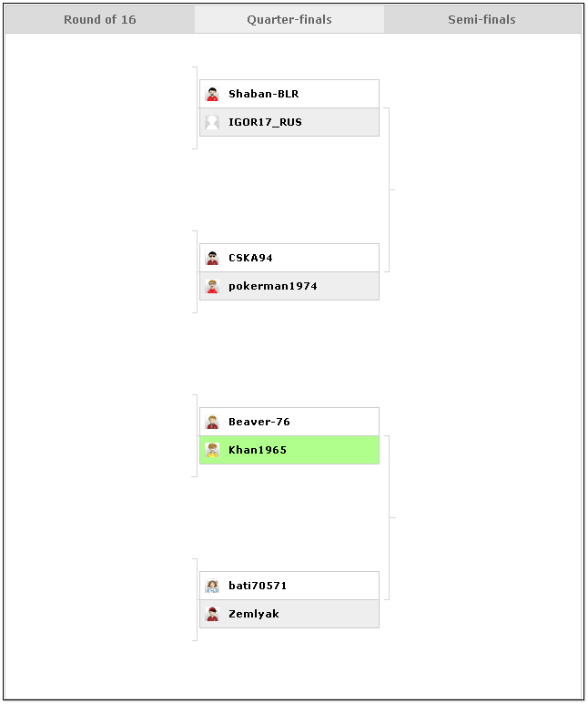Screen dimensions: 588x704
Task: Open player name Zemlyak
Action: coord(254,614)
